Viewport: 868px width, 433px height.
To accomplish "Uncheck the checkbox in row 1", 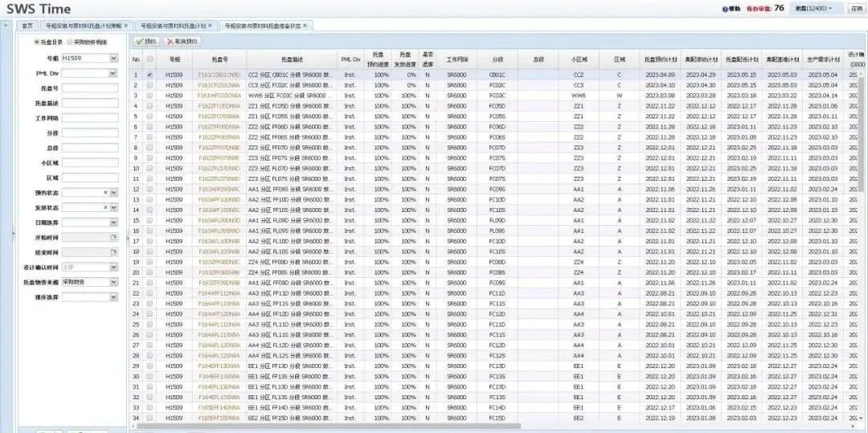I will click(149, 75).
